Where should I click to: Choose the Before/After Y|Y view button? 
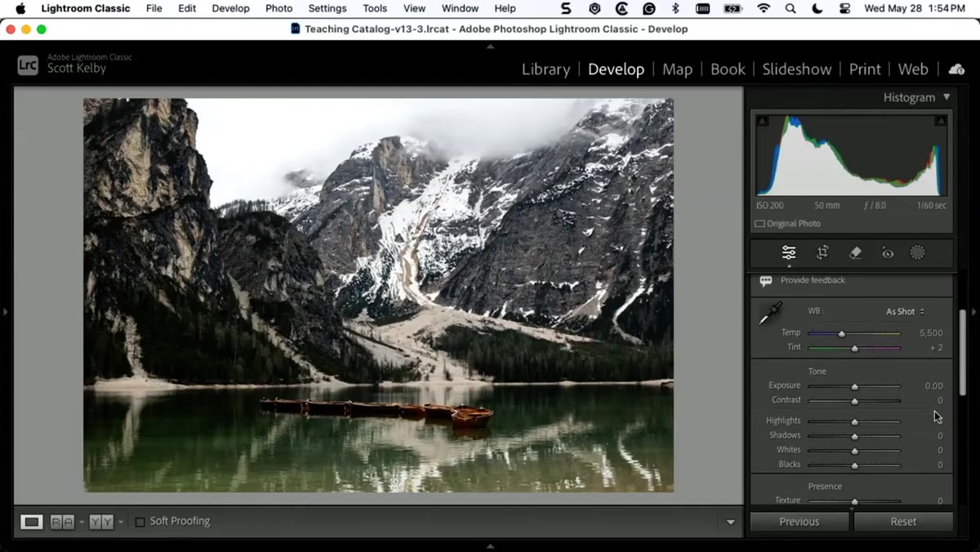tap(101, 522)
